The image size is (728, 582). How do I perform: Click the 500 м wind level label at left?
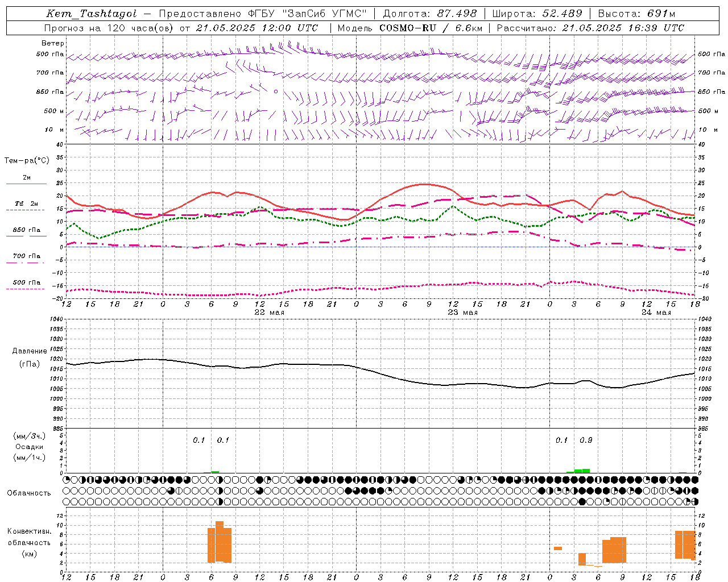54,111
